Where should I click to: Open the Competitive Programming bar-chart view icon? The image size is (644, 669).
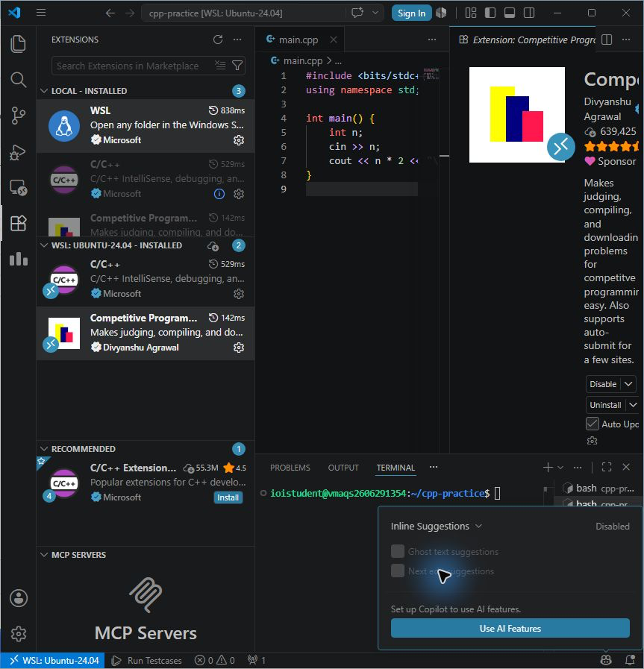[18, 259]
